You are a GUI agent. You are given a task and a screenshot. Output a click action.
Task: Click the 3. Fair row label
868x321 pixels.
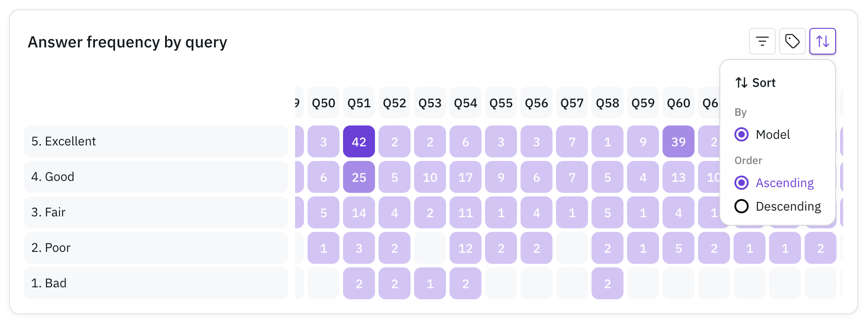156,212
